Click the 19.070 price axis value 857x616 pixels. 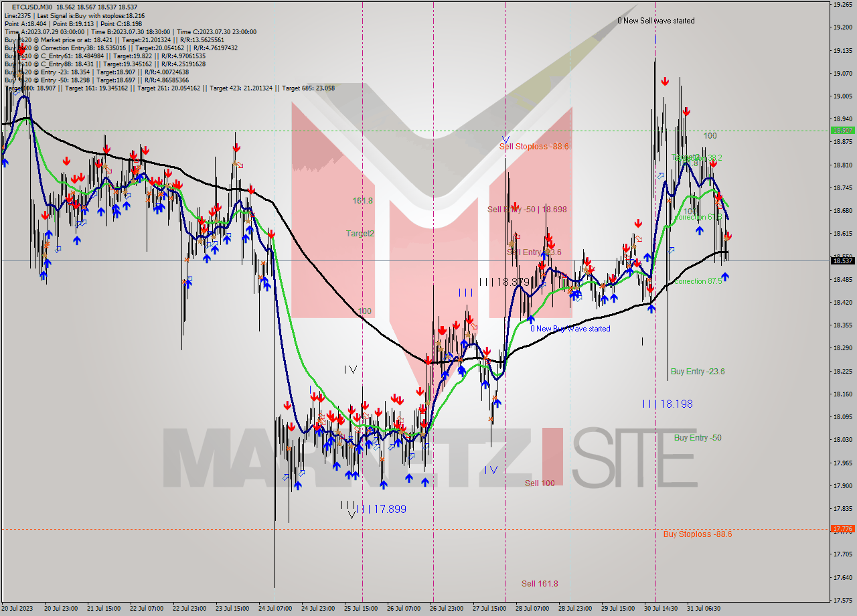click(842, 73)
